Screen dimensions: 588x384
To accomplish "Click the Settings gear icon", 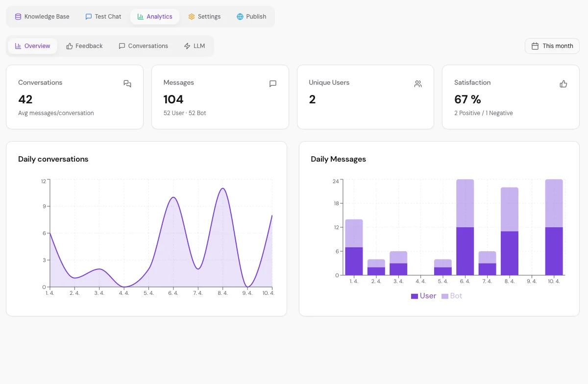I will click(x=192, y=17).
